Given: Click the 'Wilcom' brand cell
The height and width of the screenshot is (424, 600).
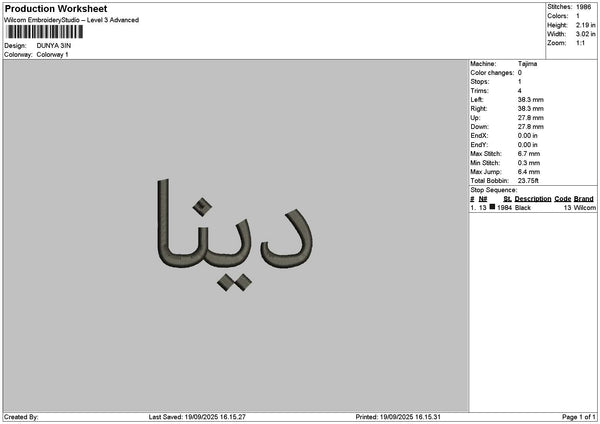Looking at the screenshot, I should coord(584,207).
